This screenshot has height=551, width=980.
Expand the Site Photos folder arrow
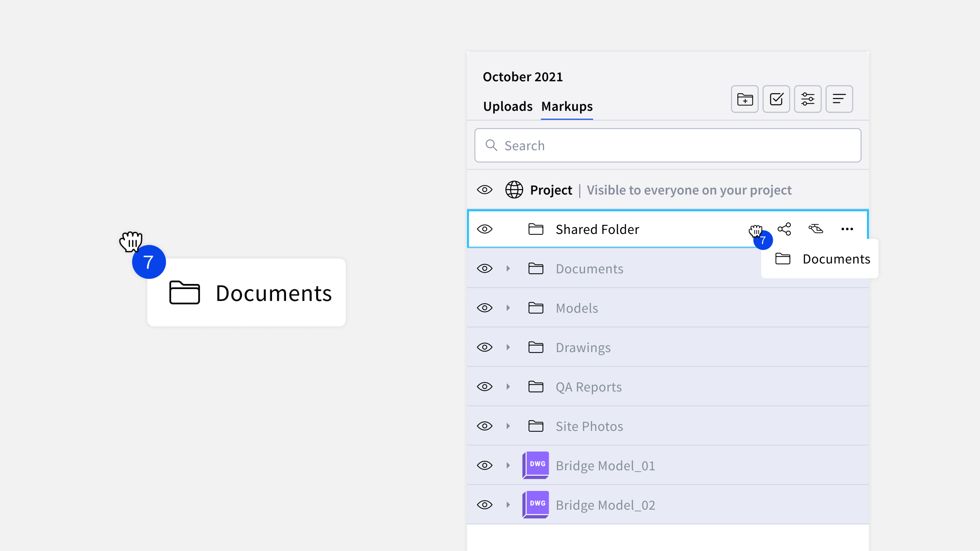point(508,426)
